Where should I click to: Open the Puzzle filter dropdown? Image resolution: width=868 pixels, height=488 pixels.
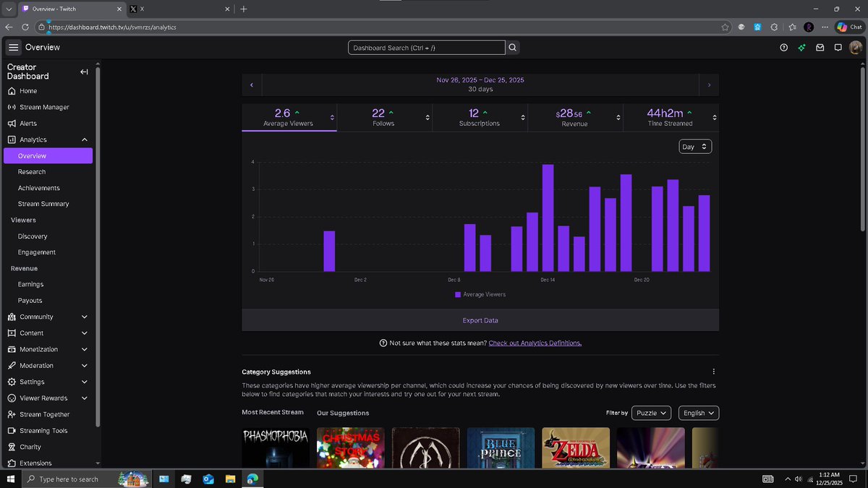point(652,413)
